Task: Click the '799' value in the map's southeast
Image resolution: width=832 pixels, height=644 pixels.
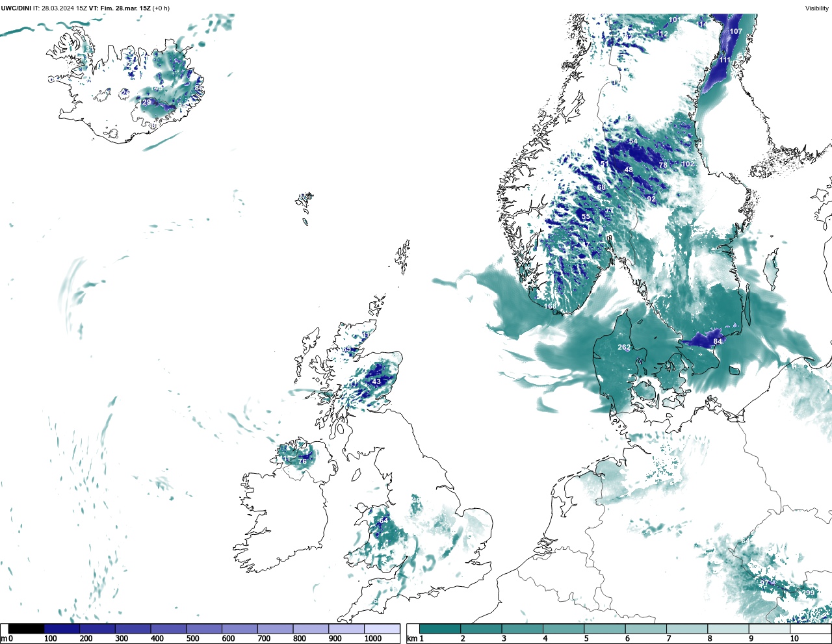Action: (x=809, y=593)
